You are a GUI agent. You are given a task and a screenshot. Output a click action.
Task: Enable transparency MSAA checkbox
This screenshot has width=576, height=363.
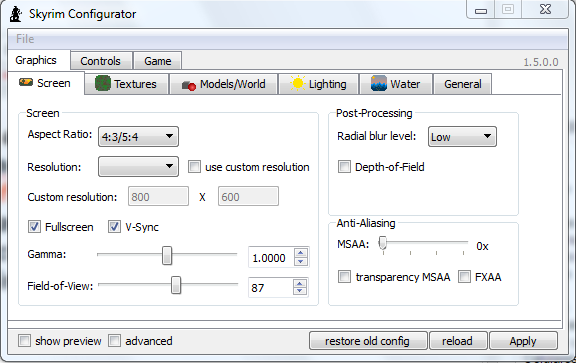(344, 277)
